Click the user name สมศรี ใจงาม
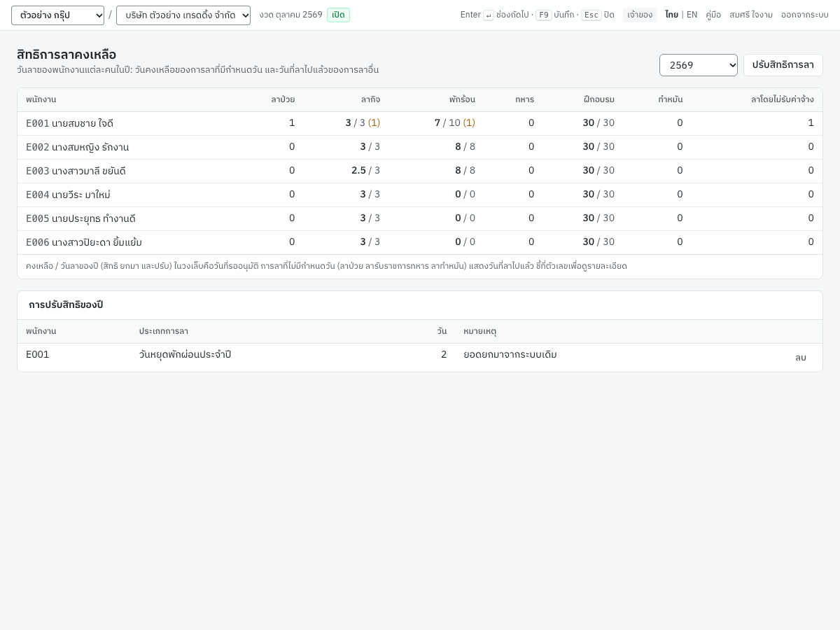 [751, 15]
